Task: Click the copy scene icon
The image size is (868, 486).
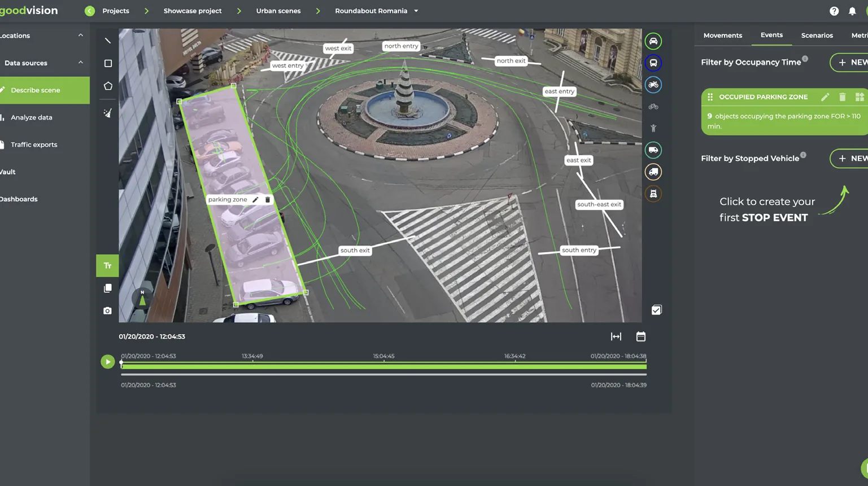Action: click(x=108, y=288)
